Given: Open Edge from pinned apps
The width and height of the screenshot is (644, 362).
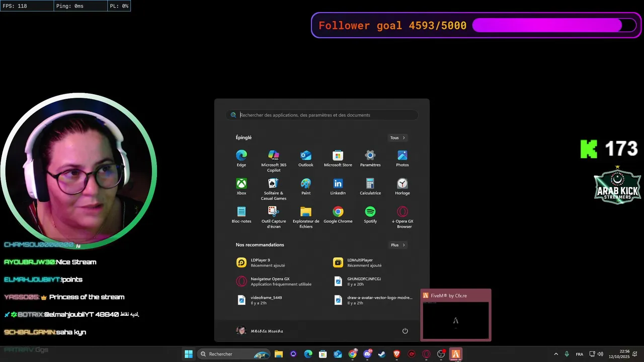Looking at the screenshot, I should [x=242, y=158].
